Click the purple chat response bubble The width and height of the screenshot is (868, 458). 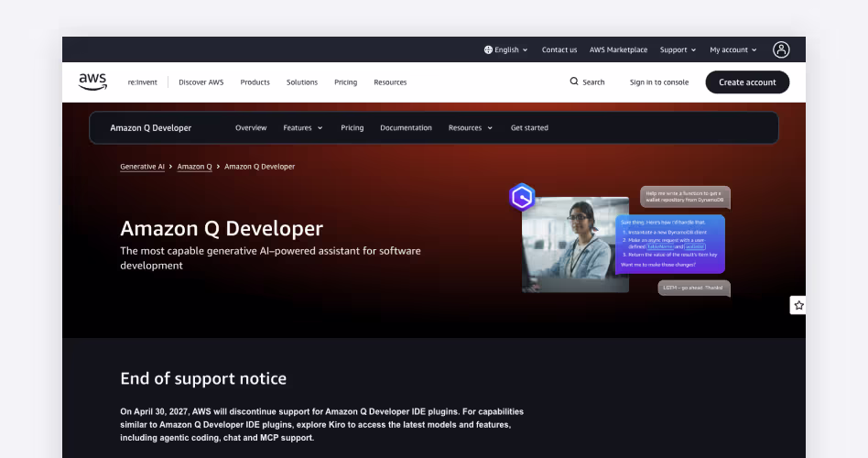pyautogui.click(x=670, y=245)
